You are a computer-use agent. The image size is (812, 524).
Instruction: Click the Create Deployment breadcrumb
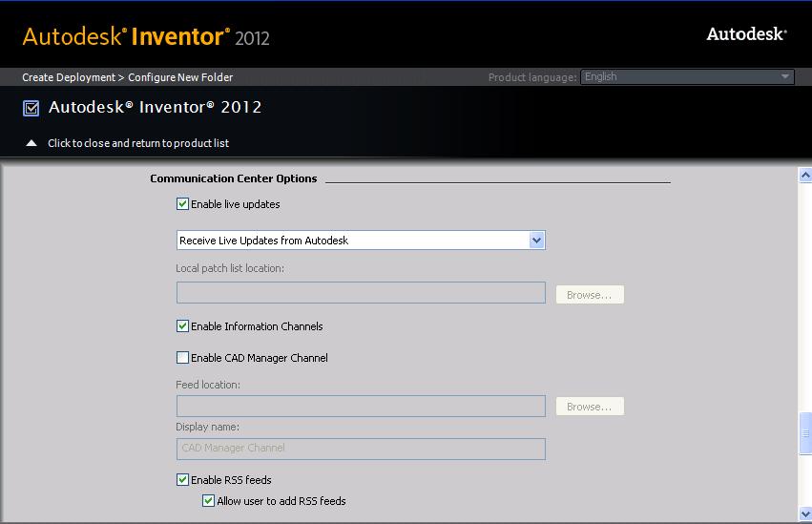[x=69, y=77]
